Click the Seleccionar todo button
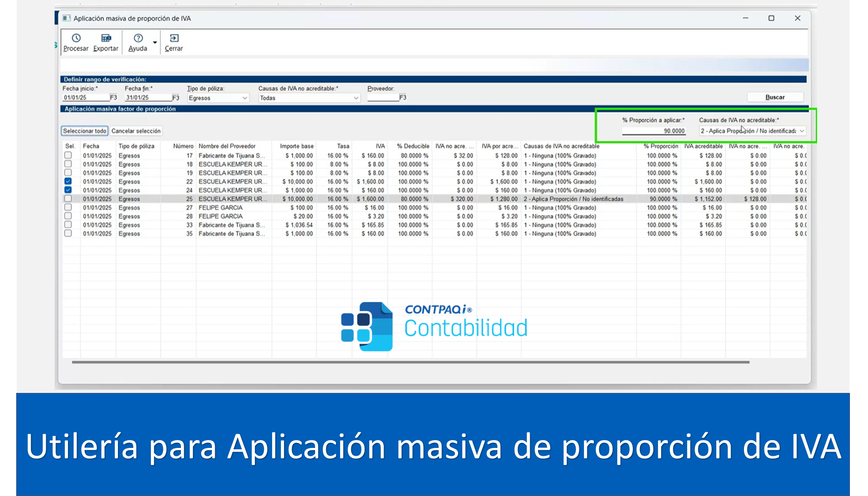Screen dimensions: 868x496 coord(85,131)
